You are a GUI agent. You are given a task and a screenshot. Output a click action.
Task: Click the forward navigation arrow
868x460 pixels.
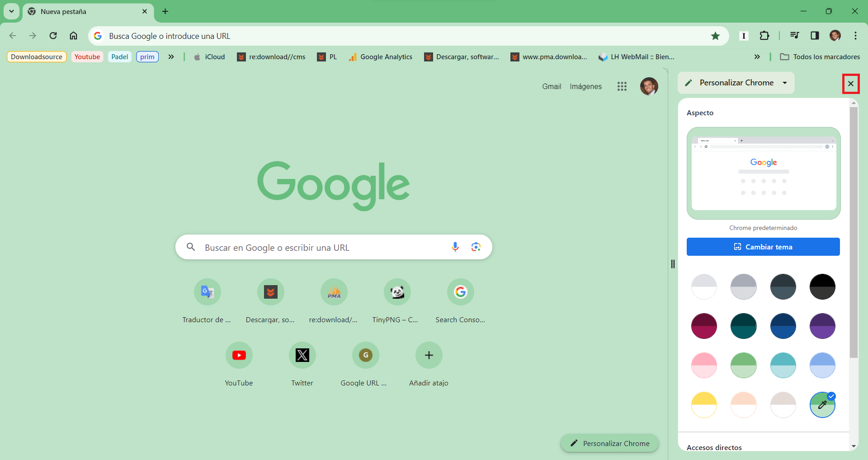point(33,36)
